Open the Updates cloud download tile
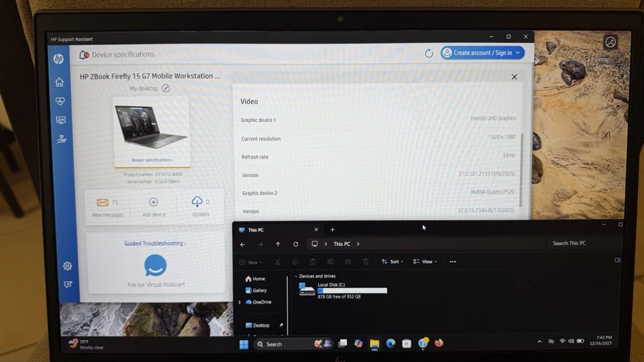The height and width of the screenshot is (362, 644). [x=201, y=206]
